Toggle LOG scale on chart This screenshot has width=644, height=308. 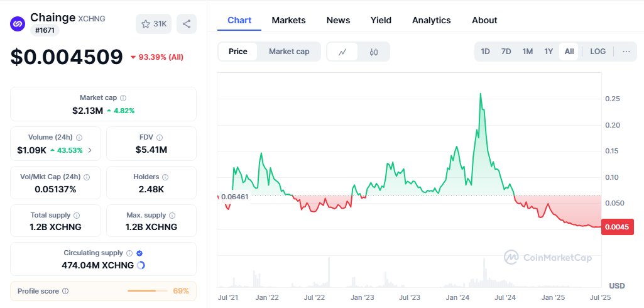pos(598,52)
